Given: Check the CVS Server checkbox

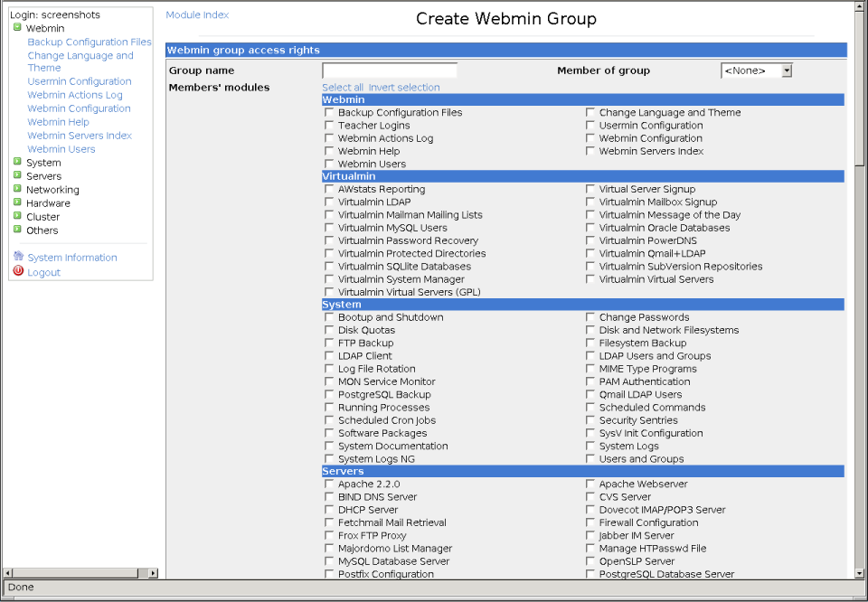Looking at the screenshot, I should pos(590,497).
